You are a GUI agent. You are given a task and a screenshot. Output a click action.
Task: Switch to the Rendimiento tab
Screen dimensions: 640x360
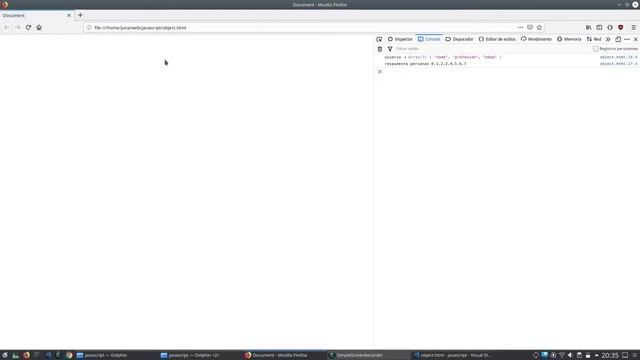[x=536, y=39]
